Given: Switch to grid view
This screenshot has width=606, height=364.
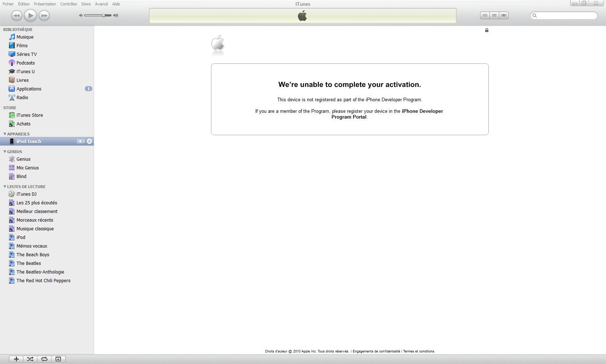Looking at the screenshot, I should click(494, 15).
